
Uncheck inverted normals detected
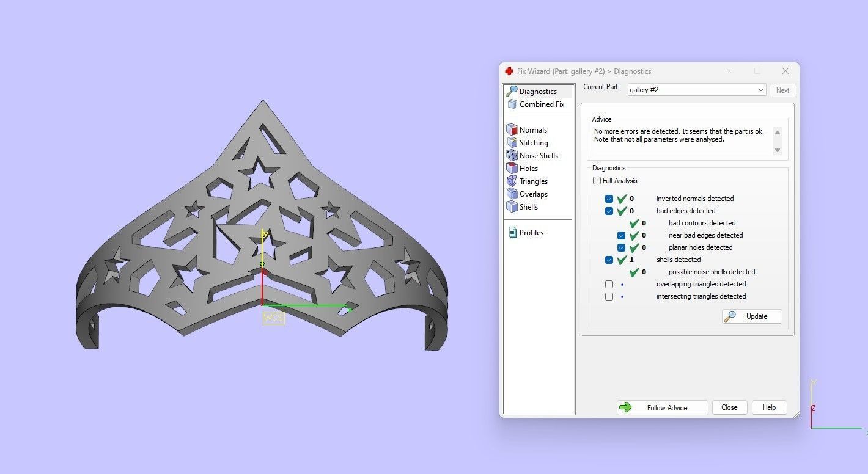[609, 199]
